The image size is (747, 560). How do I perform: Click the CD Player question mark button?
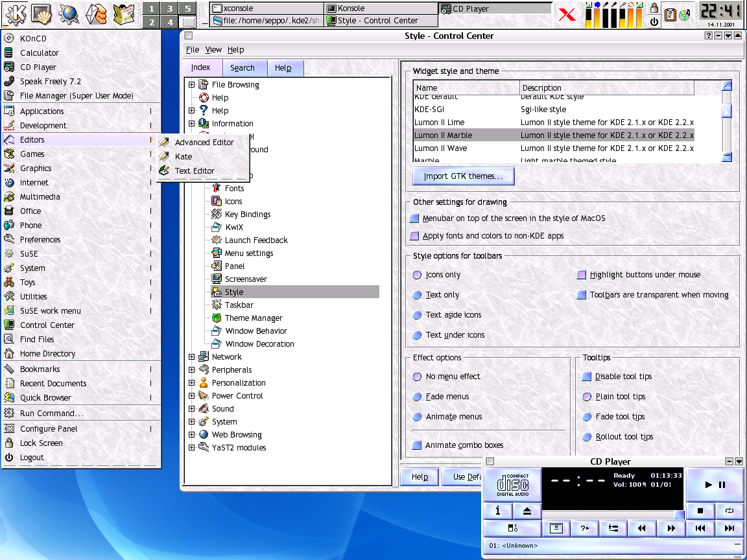click(584, 528)
